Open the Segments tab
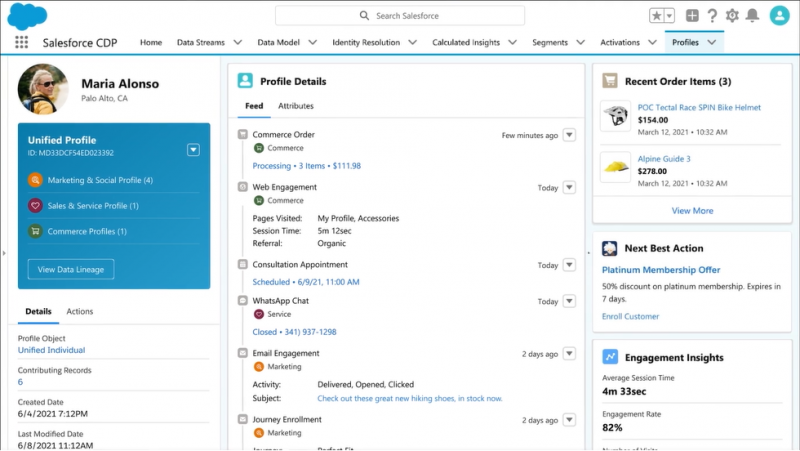This screenshot has width=800, height=451. 549,42
